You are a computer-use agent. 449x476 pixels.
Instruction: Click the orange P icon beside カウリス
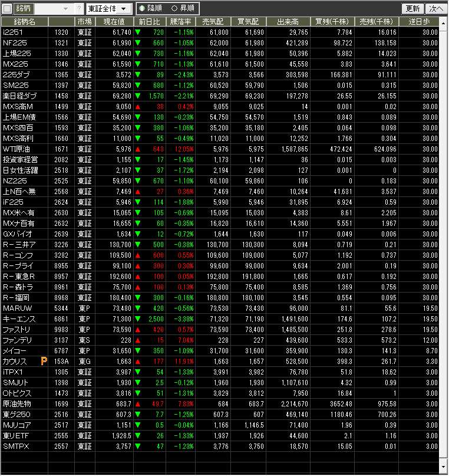[44, 360]
